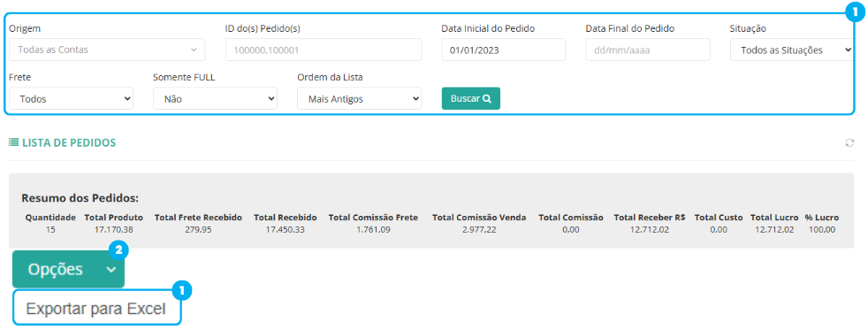Click the magnifier icon on Buscar button
Screen dimensions: 868x330
pos(486,98)
